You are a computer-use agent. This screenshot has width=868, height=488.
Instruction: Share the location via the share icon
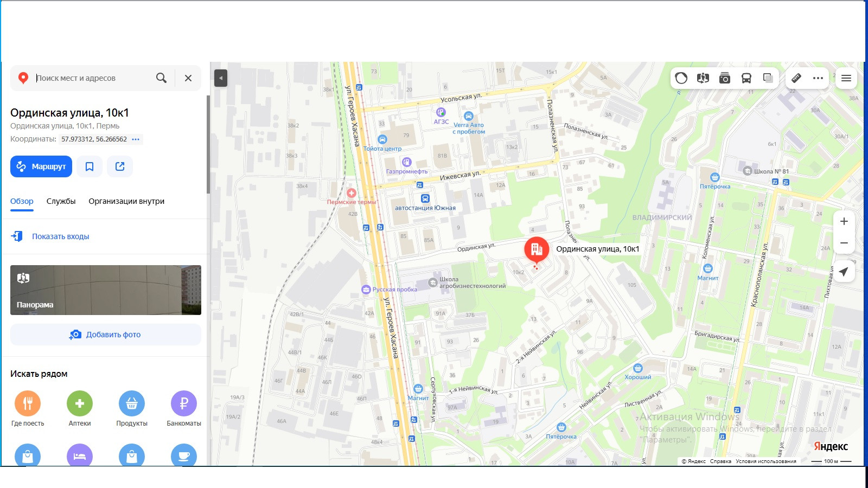point(120,166)
